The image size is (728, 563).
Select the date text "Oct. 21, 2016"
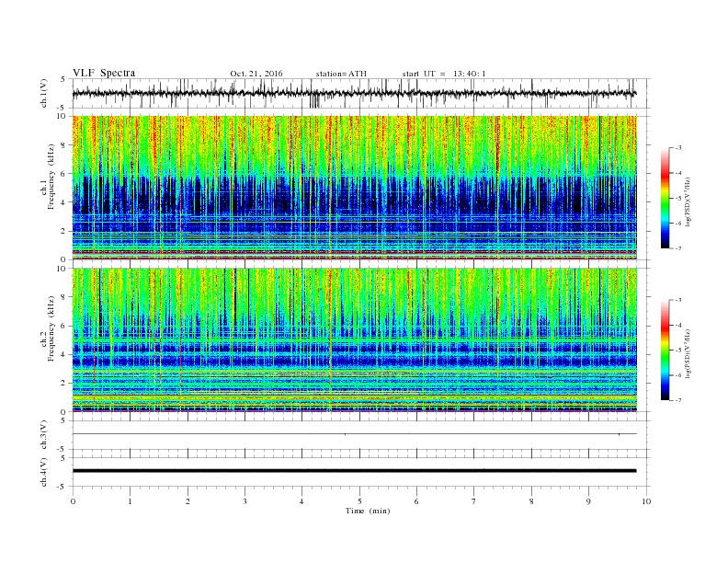(256, 74)
